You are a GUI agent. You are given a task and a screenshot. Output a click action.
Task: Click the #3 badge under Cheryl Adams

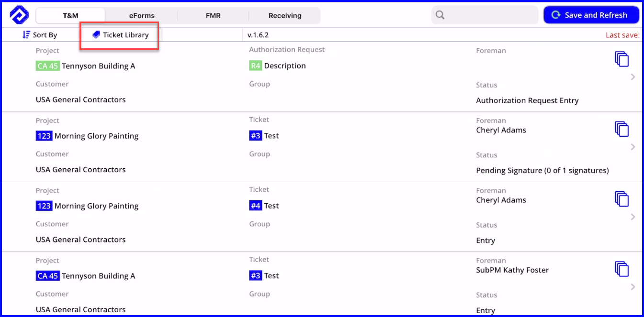click(x=256, y=136)
